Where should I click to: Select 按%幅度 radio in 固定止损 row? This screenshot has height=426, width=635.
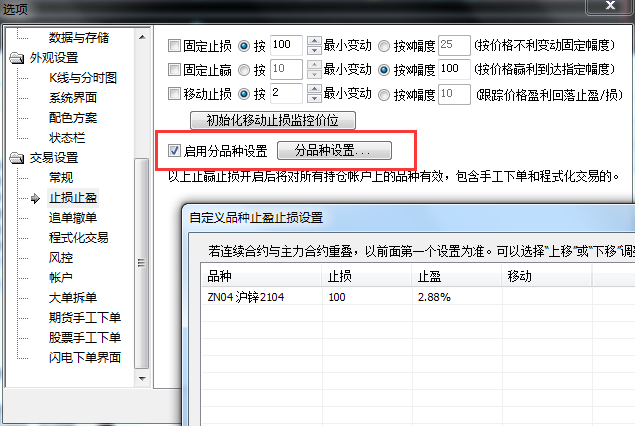(x=384, y=46)
